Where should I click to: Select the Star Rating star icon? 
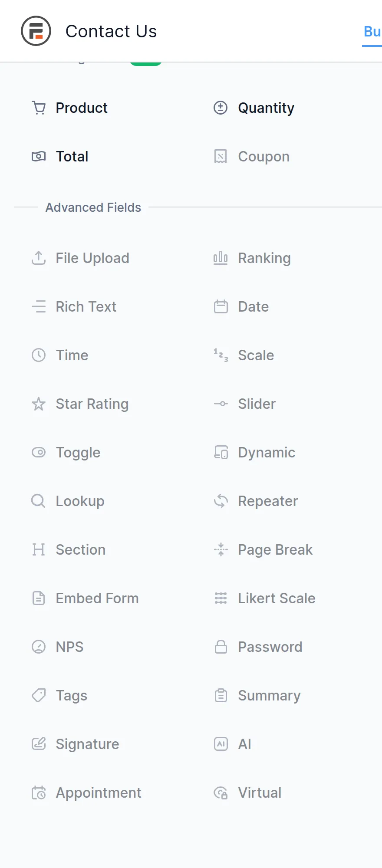[39, 404]
